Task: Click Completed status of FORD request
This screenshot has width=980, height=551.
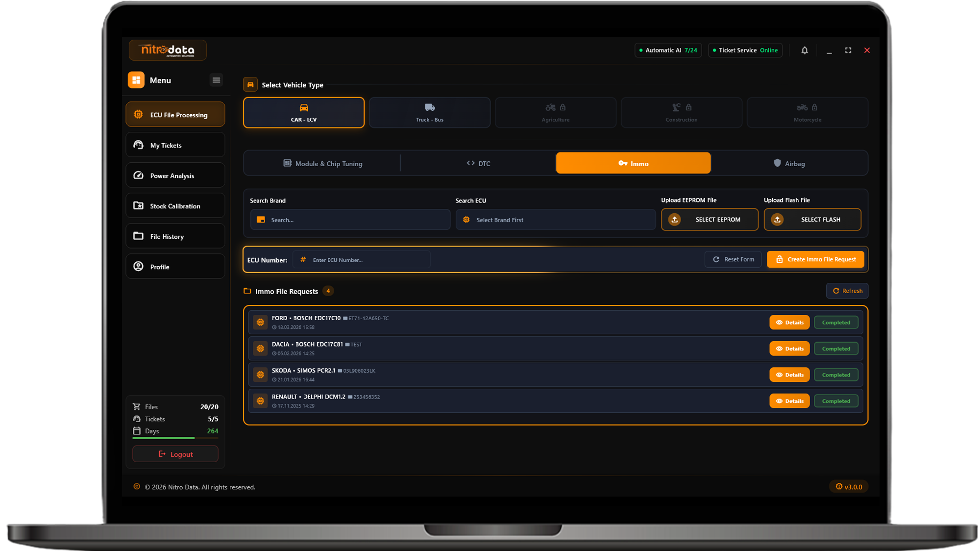Action: (x=836, y=323)
